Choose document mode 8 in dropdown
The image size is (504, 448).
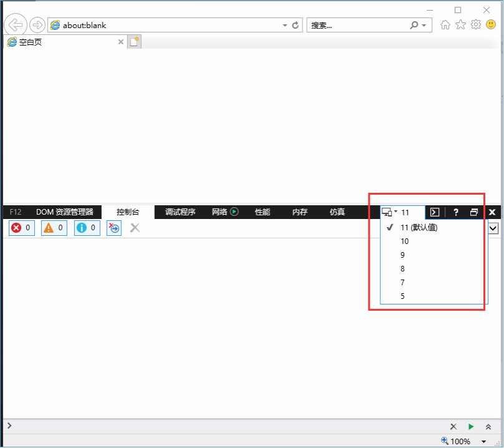pos(403,269)
